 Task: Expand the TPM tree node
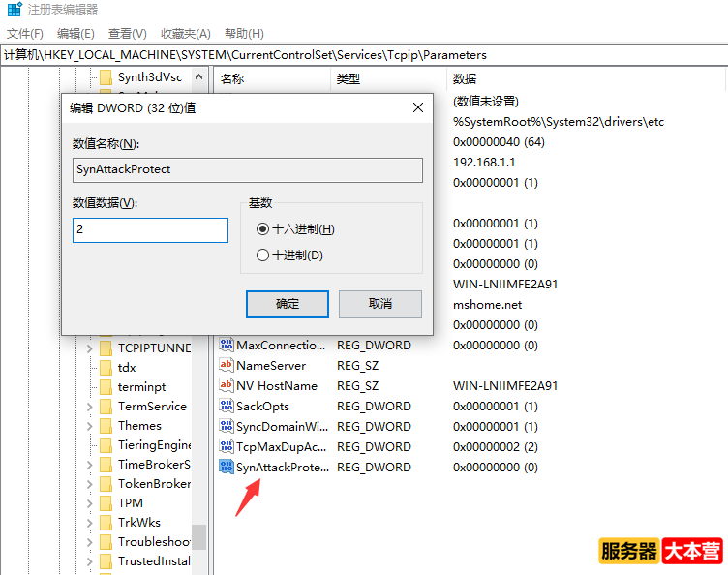coord(90,503)
